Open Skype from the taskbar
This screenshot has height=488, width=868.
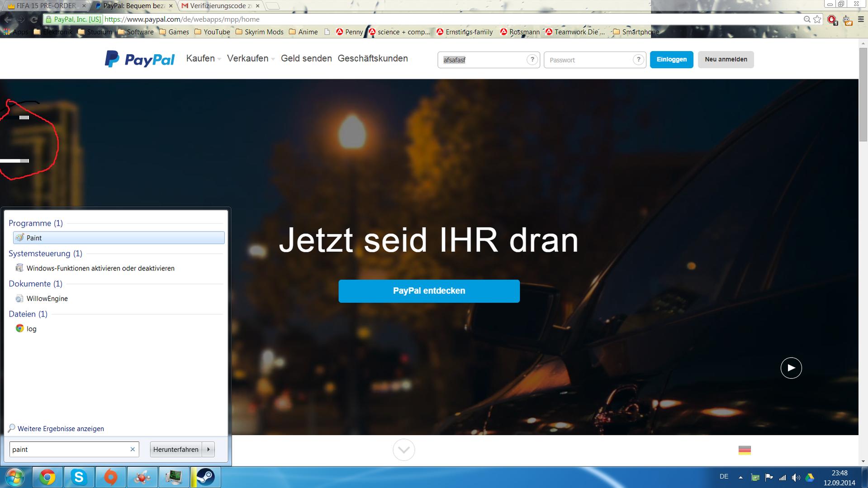79,477
